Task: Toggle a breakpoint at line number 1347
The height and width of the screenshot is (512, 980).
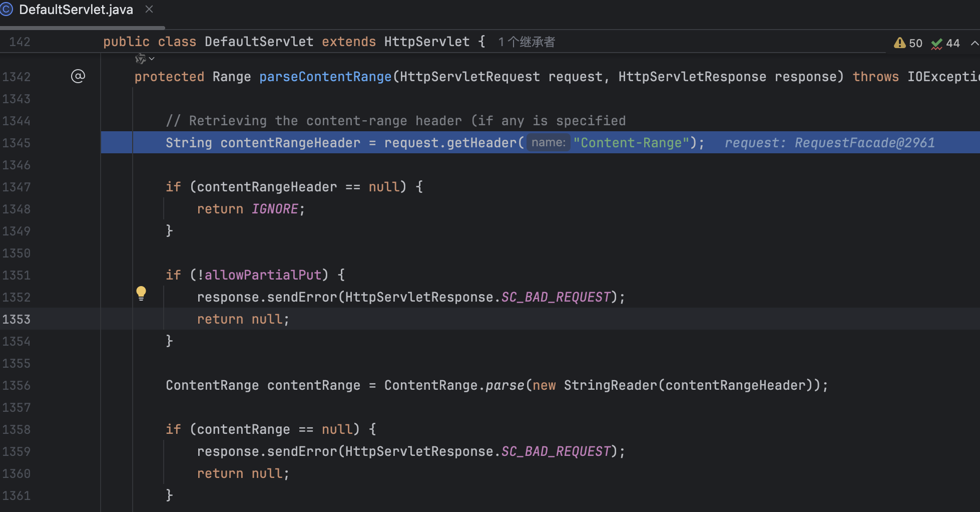Action: tap(17, 187)
